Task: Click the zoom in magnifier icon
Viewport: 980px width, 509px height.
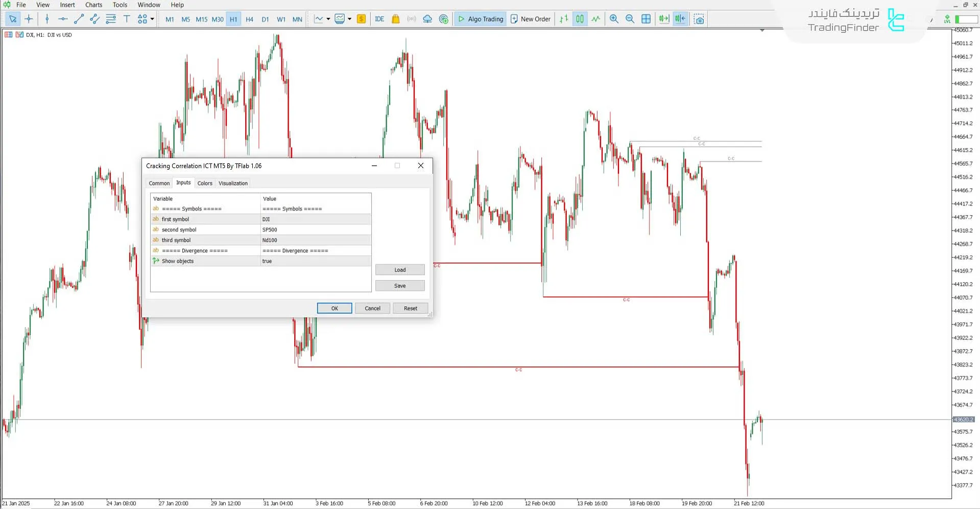Action: pos(614,19)
